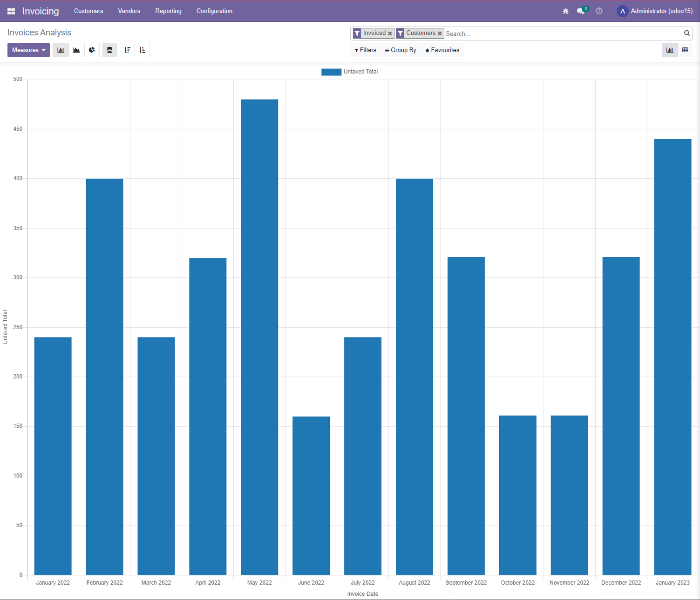This screenshot has height=600, width=700.
Task: Click the Invoices Analysis heading
Action: coord(39,33)
